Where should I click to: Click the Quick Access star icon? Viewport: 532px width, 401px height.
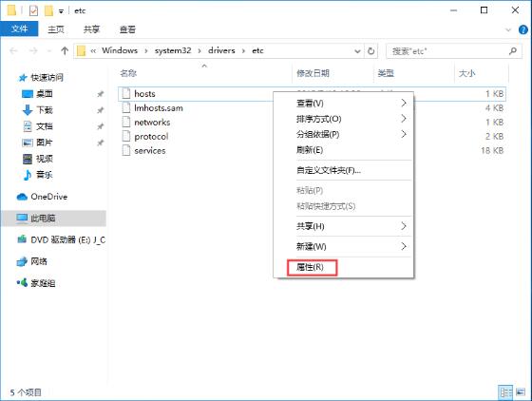pyautogui.click(x=23, y=78)
